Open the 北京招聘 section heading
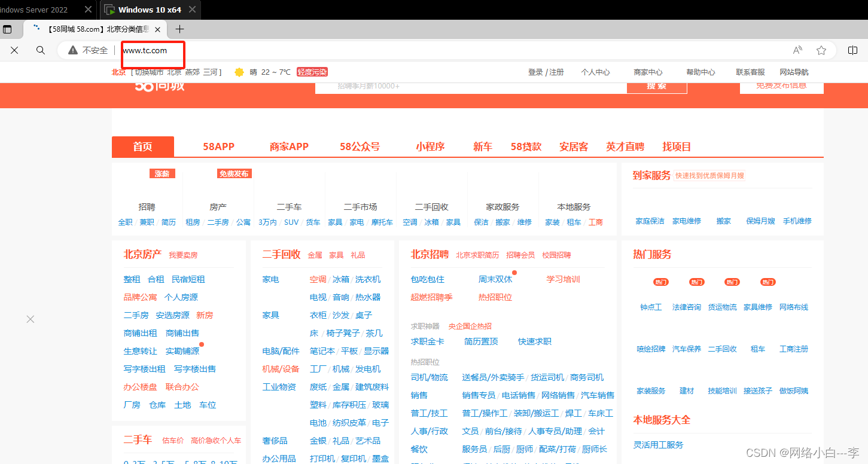Screen dimensions: 868x464 tap(430, 254)
